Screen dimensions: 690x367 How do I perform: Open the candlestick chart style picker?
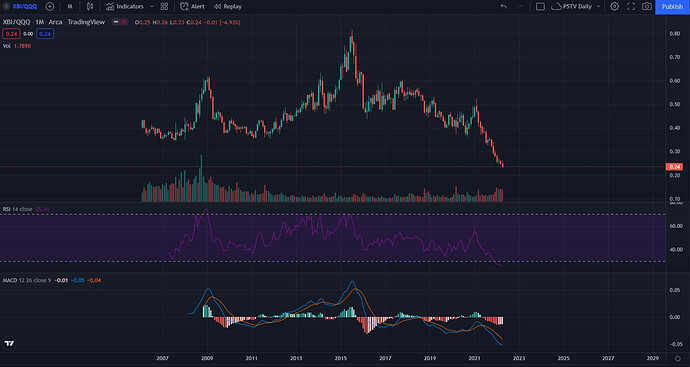click(x=90, y=7)
